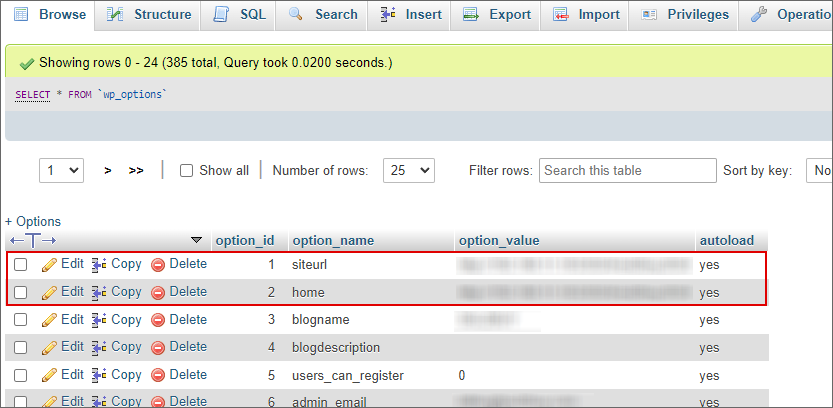Open the page number dropdown

pyautogui.click(x=62, y=171)
